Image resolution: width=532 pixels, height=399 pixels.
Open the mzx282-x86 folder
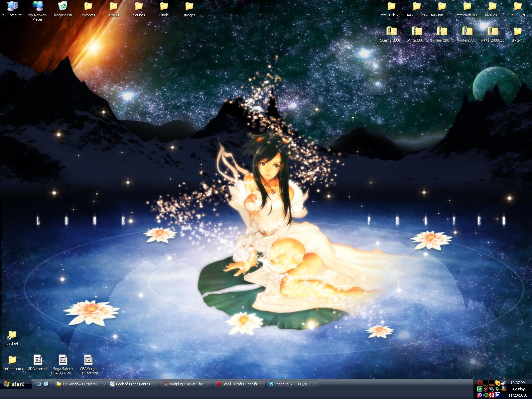(x=417, y=9)
